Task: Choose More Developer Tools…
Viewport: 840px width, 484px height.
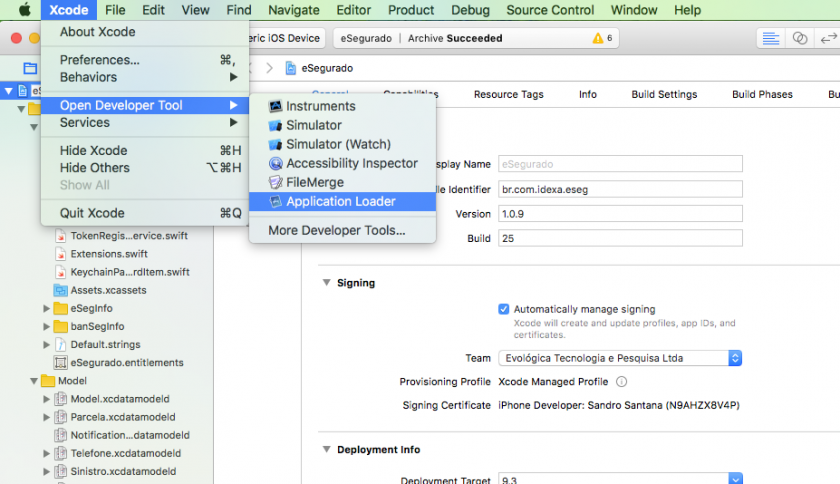Action: 336,230
